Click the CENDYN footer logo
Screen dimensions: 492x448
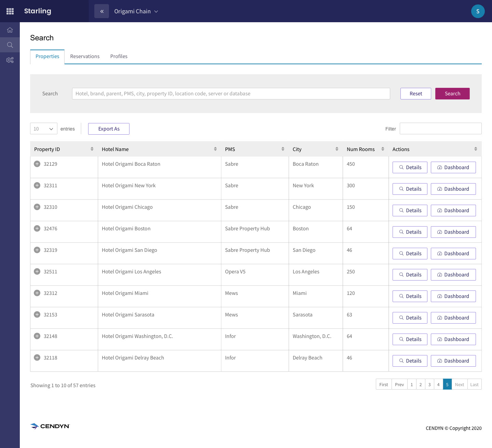pos(50,426)
